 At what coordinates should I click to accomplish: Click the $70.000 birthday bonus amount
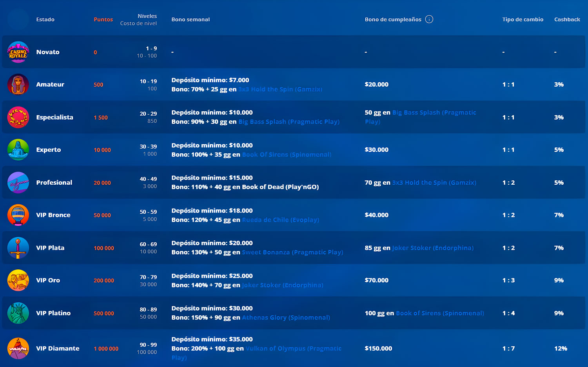377,280
